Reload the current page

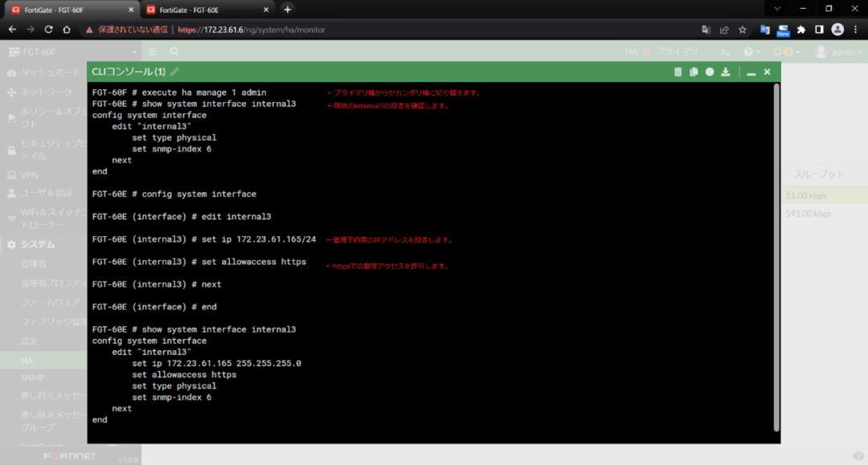click(49, 30)
